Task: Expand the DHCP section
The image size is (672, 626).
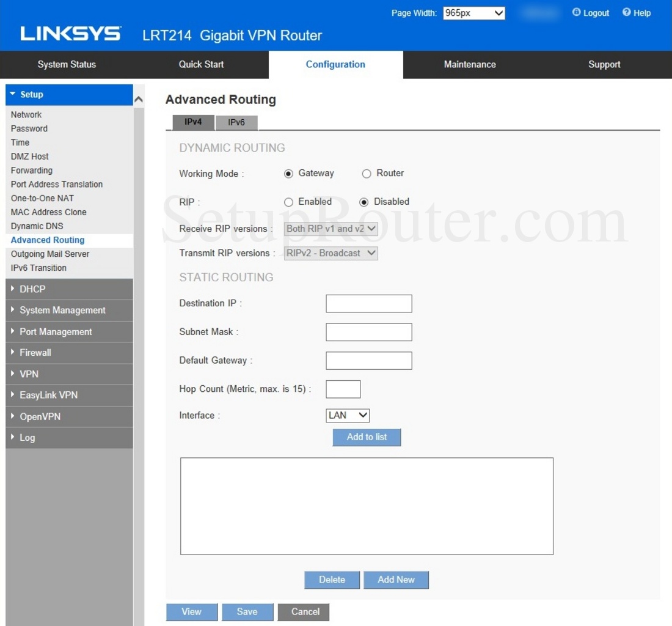Action: pyautogui.click(x=70, y=289)
